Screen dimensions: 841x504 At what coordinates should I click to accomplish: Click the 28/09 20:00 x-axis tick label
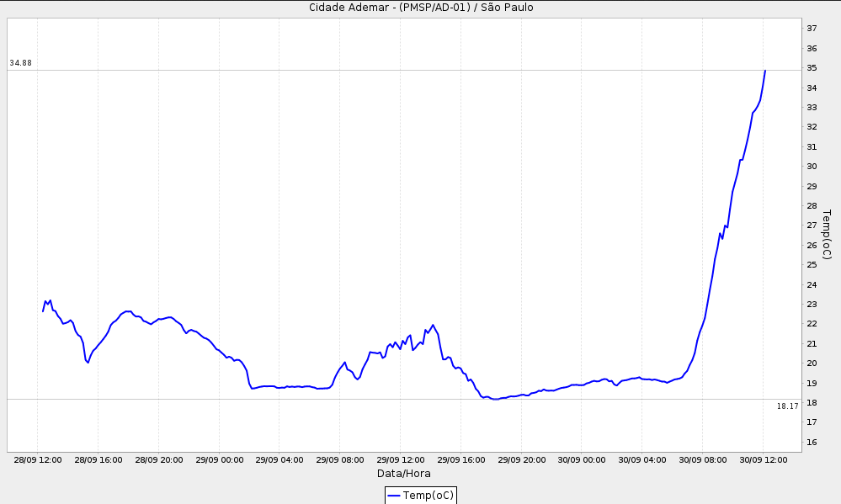[x=159, y=460]
